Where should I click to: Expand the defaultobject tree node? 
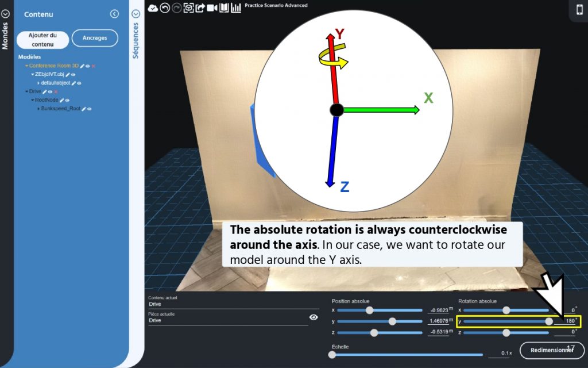(x=38, y=83)
